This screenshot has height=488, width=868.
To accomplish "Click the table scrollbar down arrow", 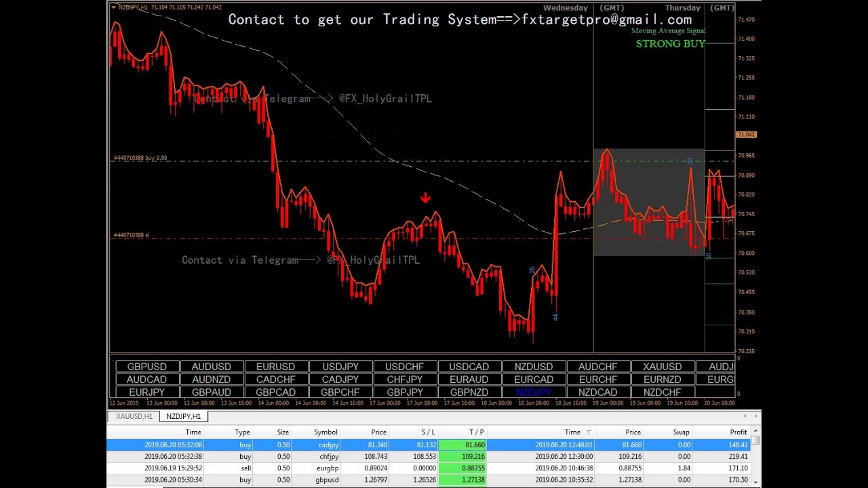I will coord(755,482).
